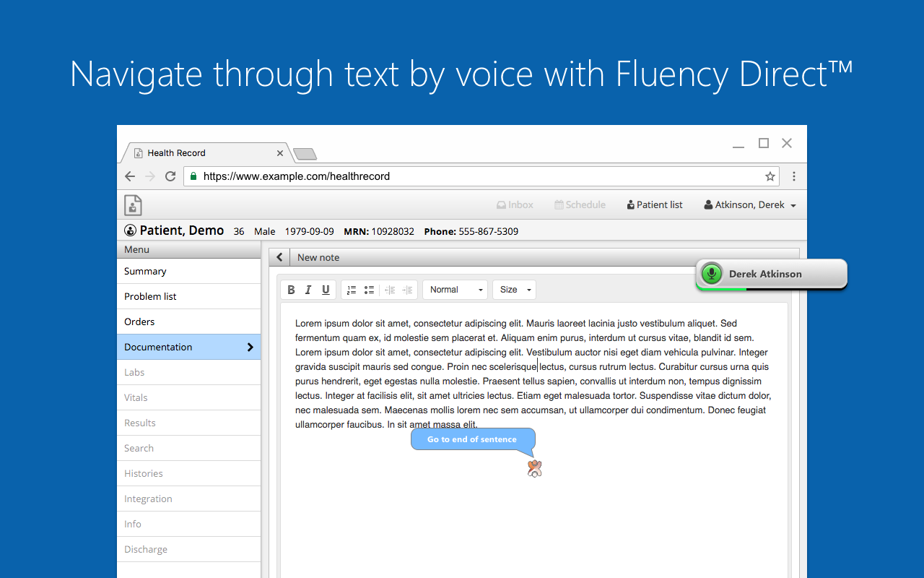This screenshot has width=924, height=578.
Task: Apply italic formatting
Action: (308, 289)
